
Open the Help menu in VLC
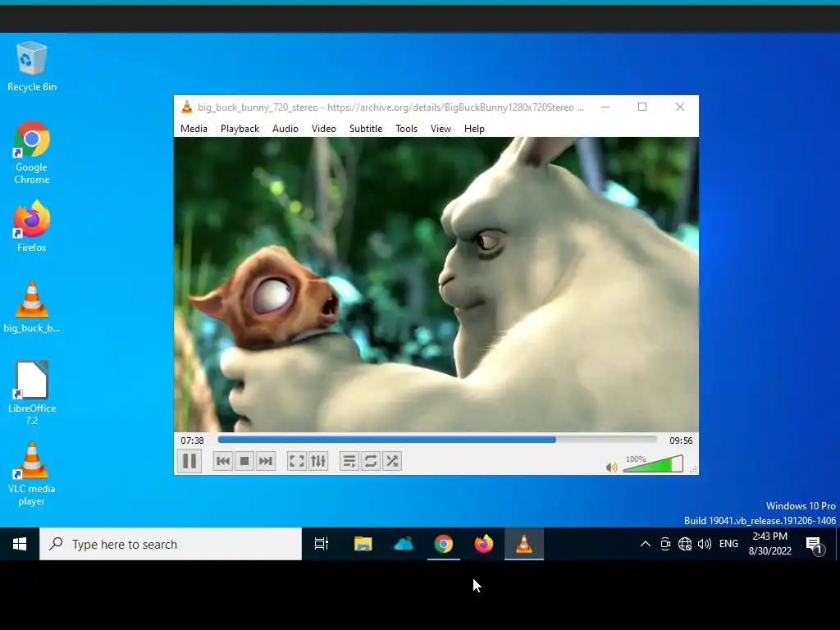point(474,129)
